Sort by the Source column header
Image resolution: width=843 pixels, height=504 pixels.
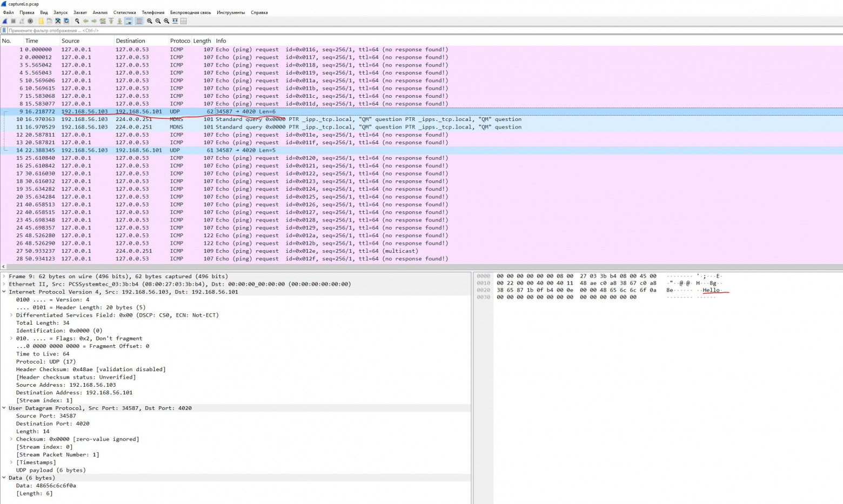(86, 41)
